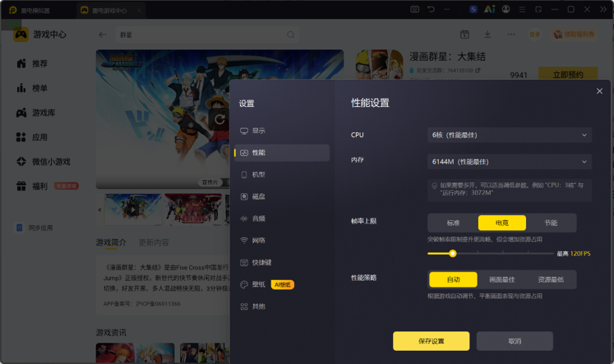Select the 性能 performance settings section

[x=282, y=153]
